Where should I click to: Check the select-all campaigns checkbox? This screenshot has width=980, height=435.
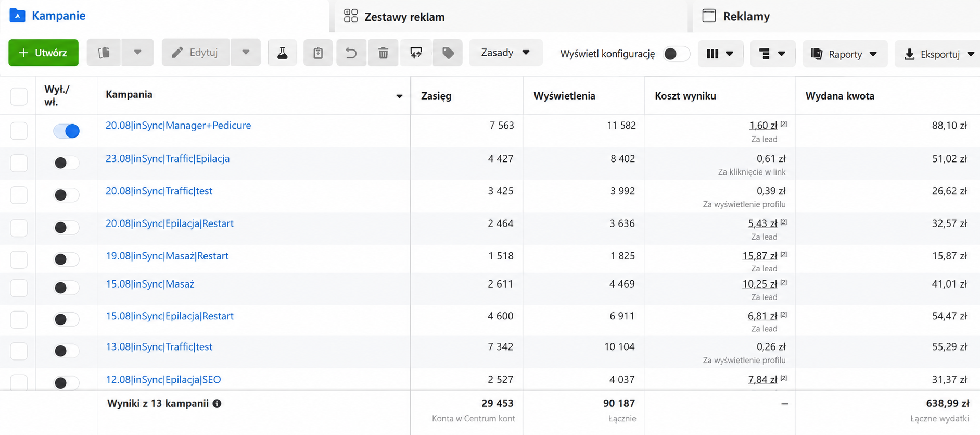[x=19, y=96]
